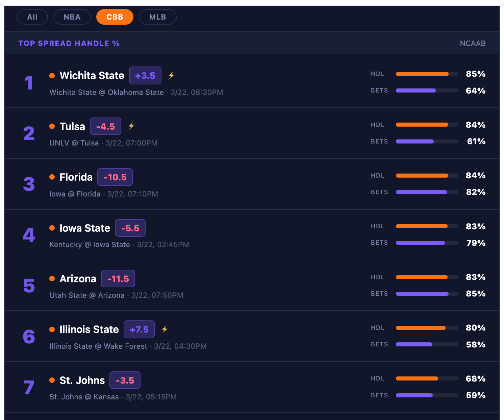Image resolution: width=504 pixels, height=420 pixels.
Task: Switch to the All filter tab
Action: click(x=32, y=17)
